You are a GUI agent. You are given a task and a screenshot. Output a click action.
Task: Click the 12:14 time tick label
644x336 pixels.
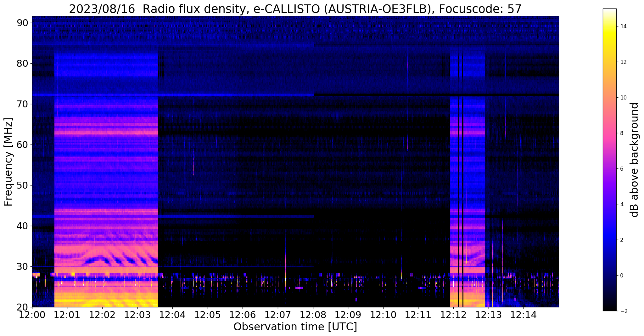[x=524, y=314]
